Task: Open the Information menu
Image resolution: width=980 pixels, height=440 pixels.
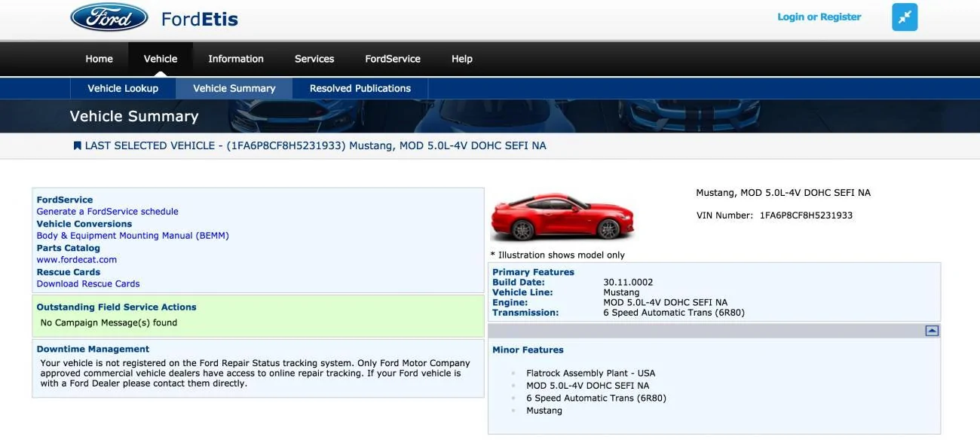Action: click(x=236, y=59)
